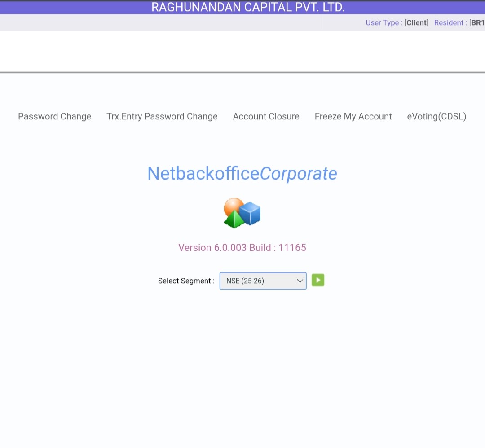Open the Password Change menu

[x=54, y=117]
